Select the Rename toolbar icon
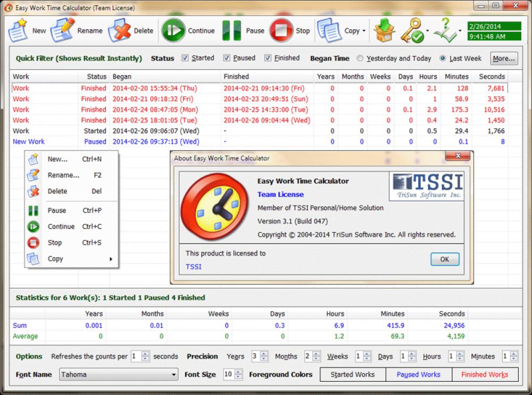 pos(77,30)
